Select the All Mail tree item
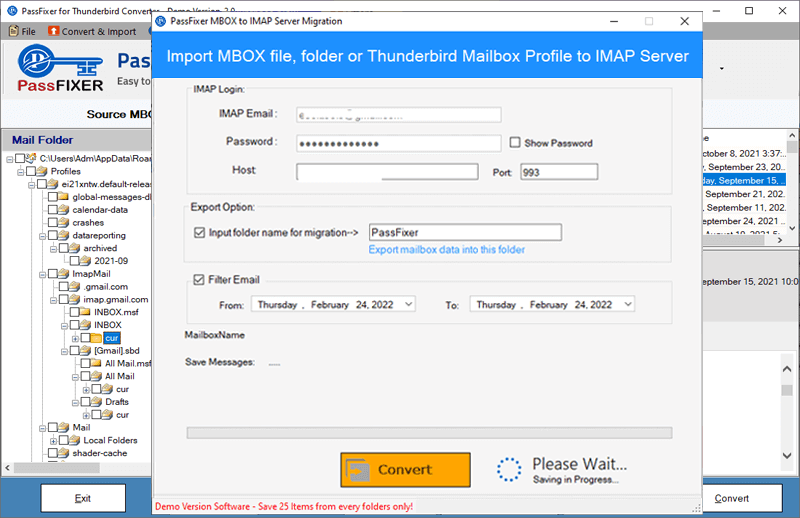Viewport: 800px width, 518px height. pos(119,376)
